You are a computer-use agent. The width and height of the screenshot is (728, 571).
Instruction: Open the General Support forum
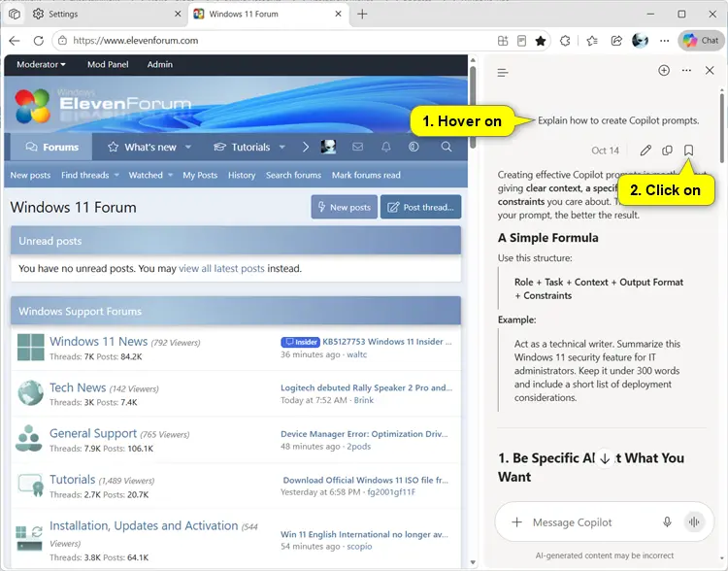[x=93, y=433]
